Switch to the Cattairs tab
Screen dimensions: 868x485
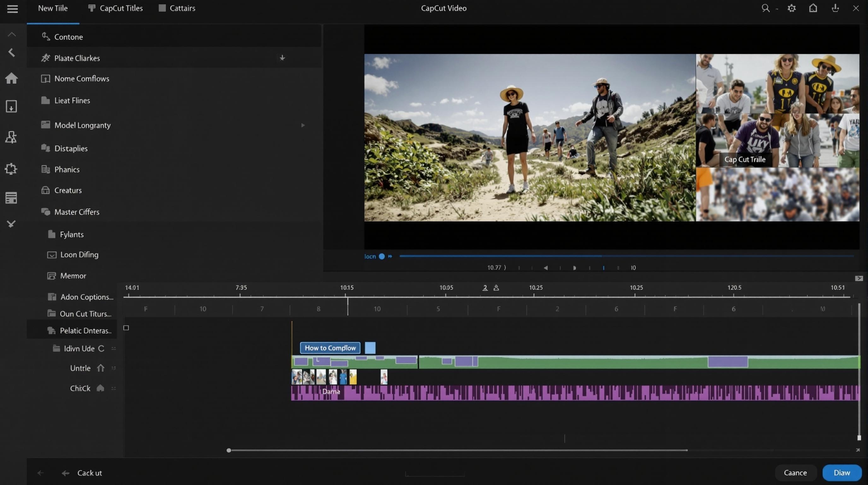tap(177, 8)
